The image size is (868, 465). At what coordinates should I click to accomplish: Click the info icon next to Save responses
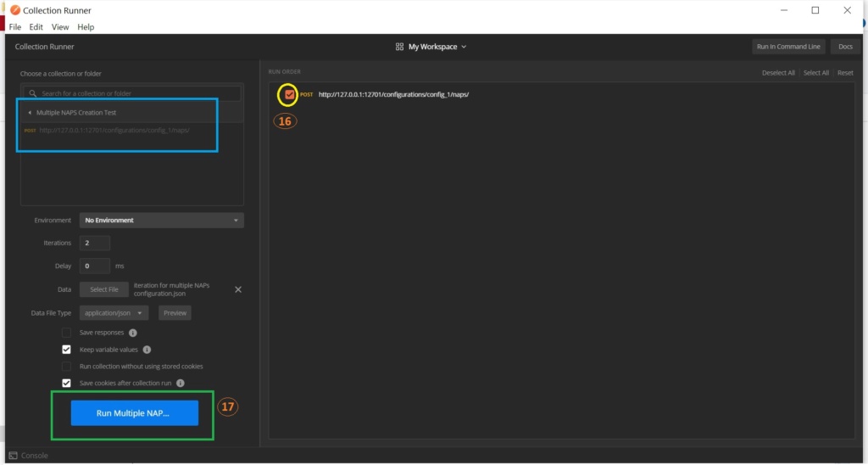point(133,333)
